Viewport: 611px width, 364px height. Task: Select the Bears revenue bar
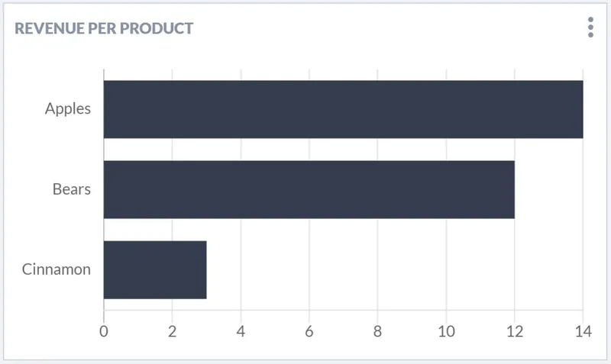(309, 189)
